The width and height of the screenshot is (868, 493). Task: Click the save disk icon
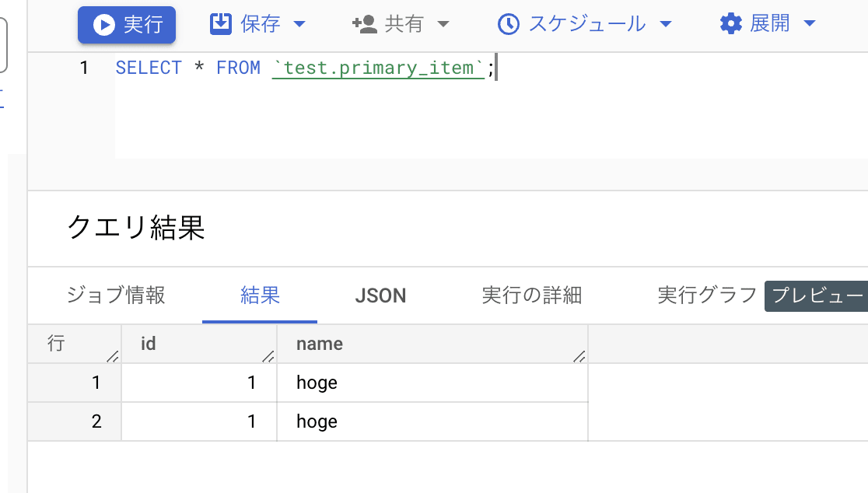220,24
